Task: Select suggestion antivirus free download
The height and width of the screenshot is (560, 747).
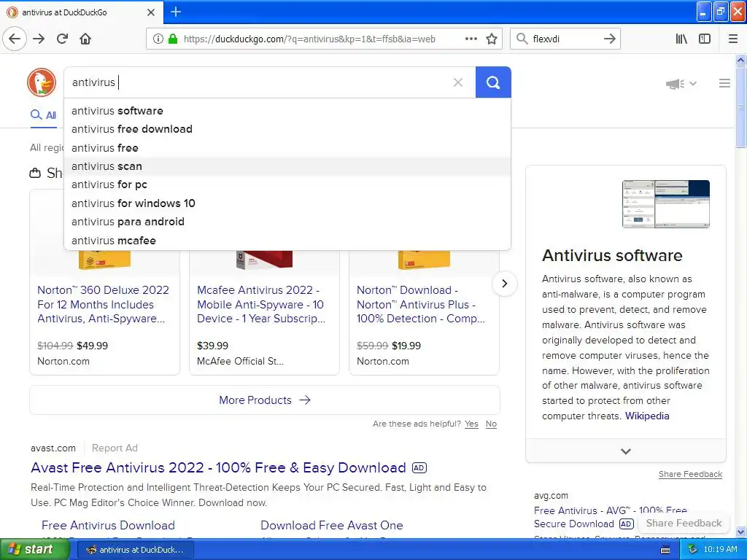Action: coord(287,129)
